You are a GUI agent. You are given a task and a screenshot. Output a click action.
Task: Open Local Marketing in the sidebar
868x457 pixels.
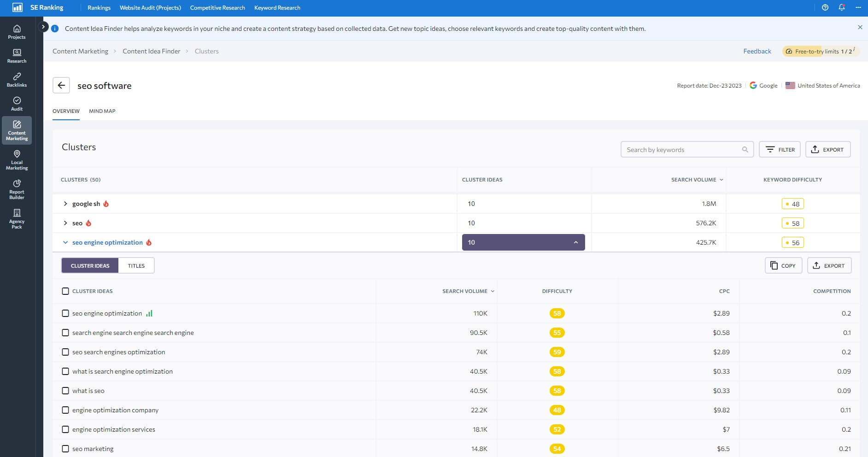click(17, 160)
